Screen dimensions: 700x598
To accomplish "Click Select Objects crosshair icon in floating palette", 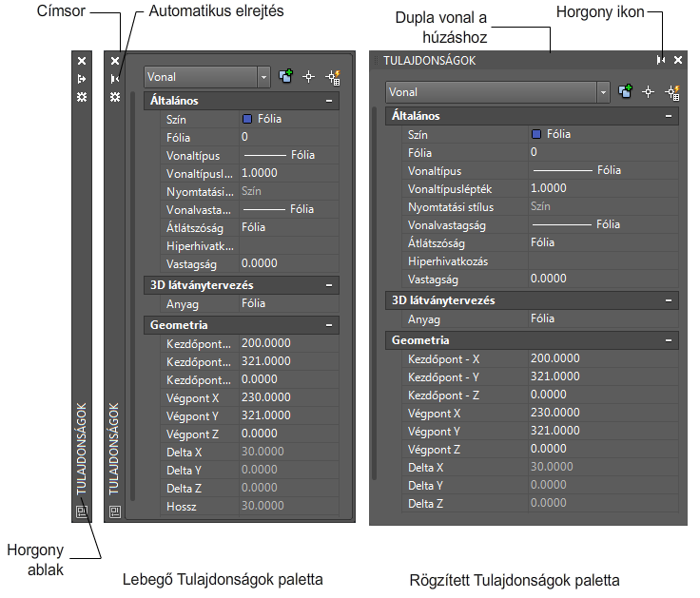I will point(308,77).
